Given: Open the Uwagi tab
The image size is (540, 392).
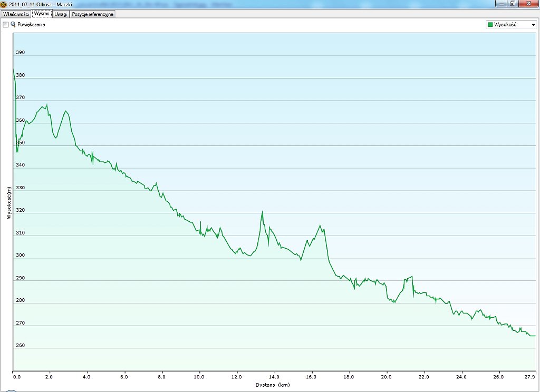Looking at the screenshot, I should click(x=61, y=14).
